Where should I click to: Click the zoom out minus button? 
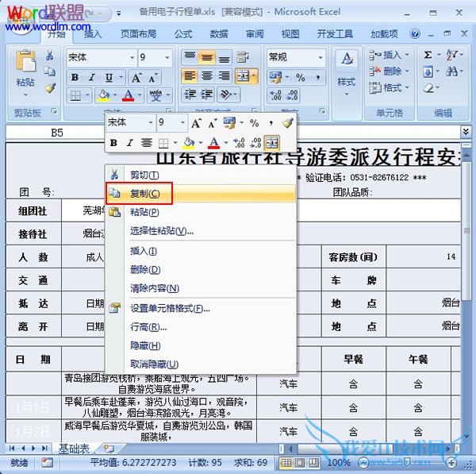pyautogui.click(x=363, y=463)
